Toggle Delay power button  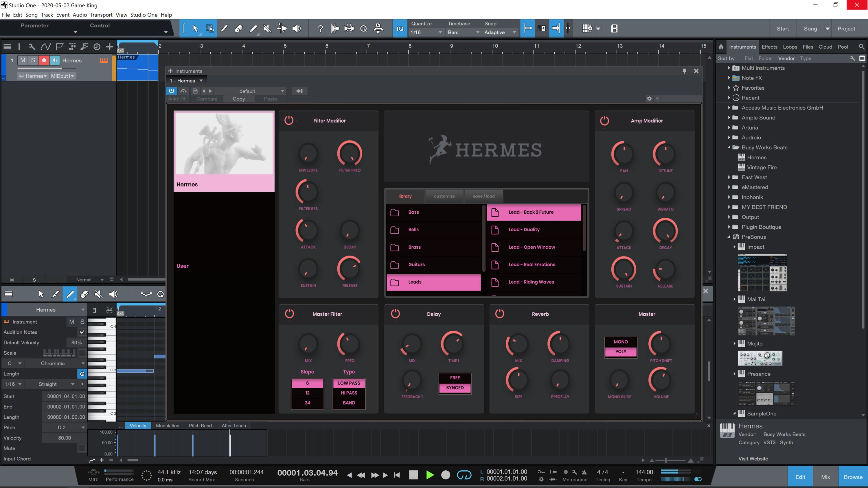(x=395, y=314)
